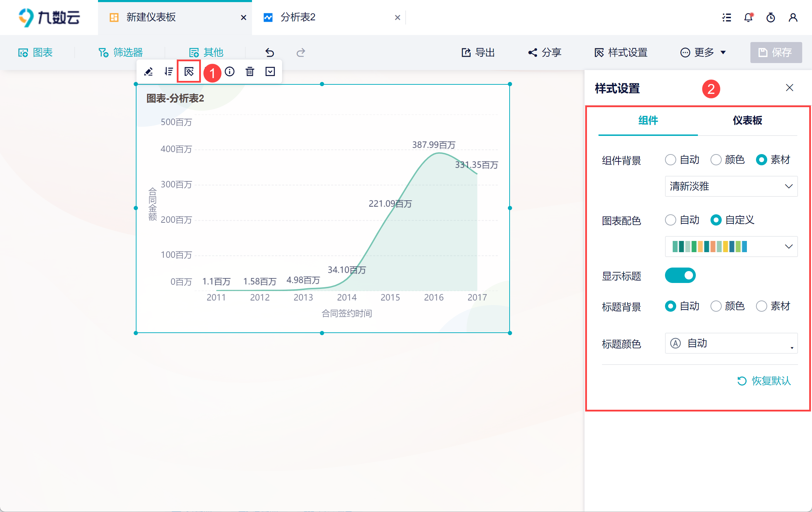Expand the 清新淡雅 background dropdown
812x512 pixels.
pyautogui.click(x=731, y=186)
